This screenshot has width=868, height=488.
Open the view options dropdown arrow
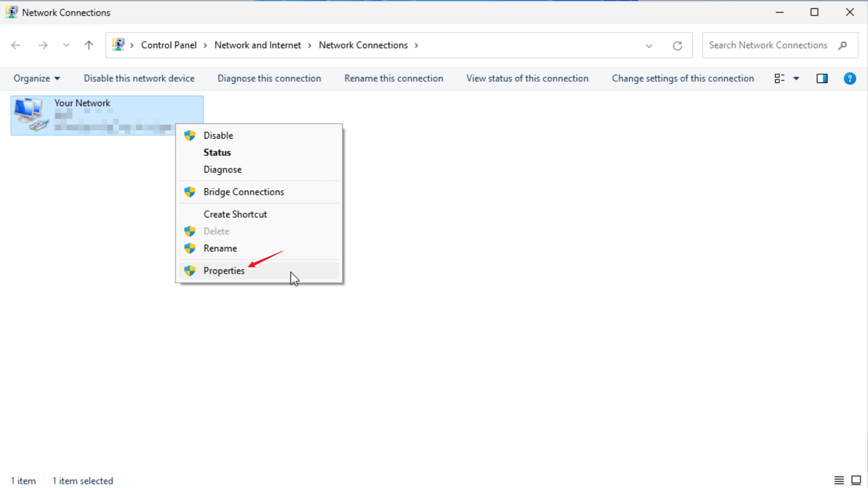(796, 78)
